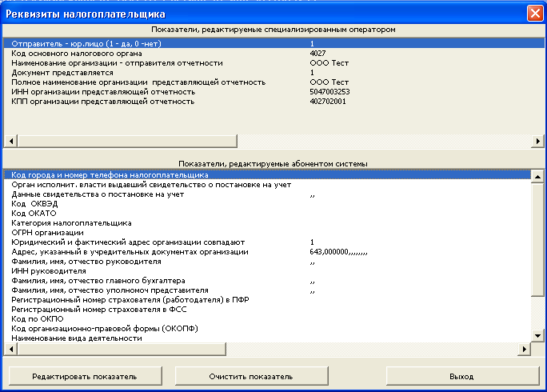This screenshot has height=392, width=547.
Task: Close the Реквизиты налогоплательщика window
Action: (535, 14)
